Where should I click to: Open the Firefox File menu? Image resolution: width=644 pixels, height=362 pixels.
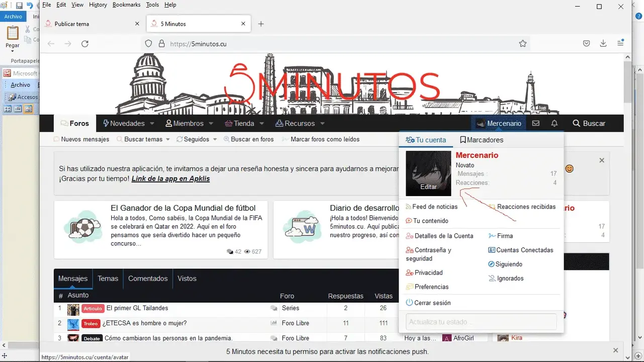pyautogui.click(x=47, y=5)
